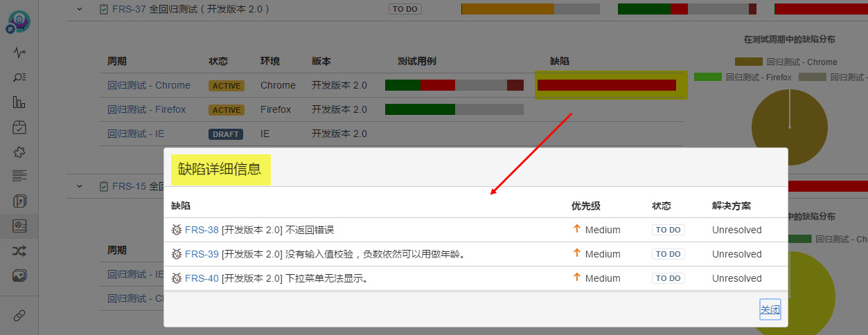868x335 pixels.
Task: Open the shuffle arrows icon in sidebar
Action: pos(19,251)
